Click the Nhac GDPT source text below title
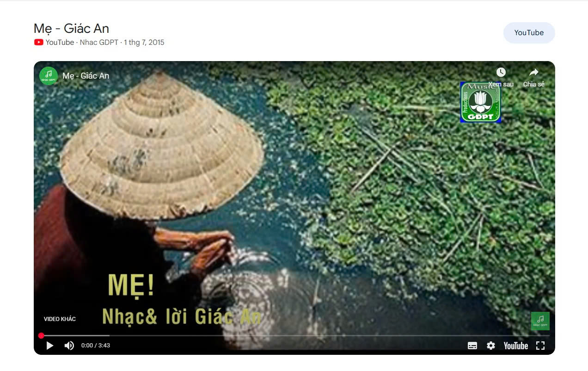 point(99,43)
